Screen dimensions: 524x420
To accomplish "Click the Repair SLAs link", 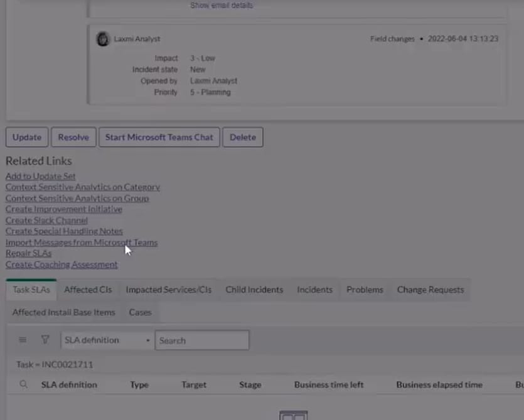I will pyautogui.click(x=28, y=253).
